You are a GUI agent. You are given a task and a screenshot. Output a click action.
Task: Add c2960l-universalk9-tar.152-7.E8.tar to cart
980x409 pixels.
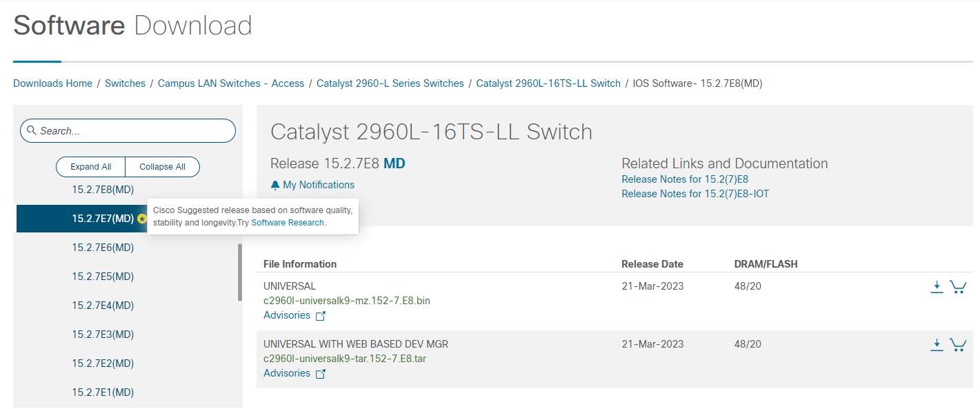point(958,345)
